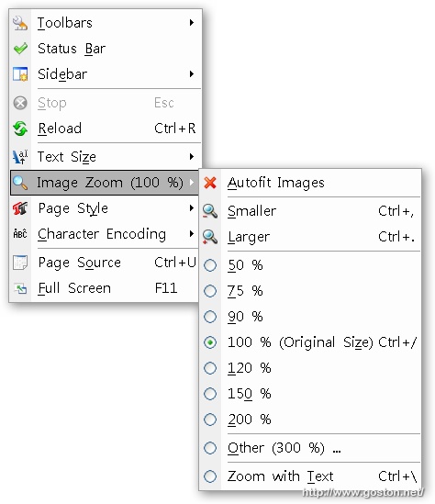435x504 pixels.
Task: Click the red X Autofit Images icon
Action: [210, 183]
